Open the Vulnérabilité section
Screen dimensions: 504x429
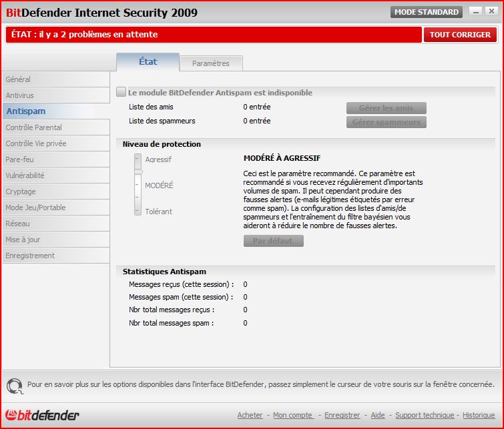[x=56, y=175]
